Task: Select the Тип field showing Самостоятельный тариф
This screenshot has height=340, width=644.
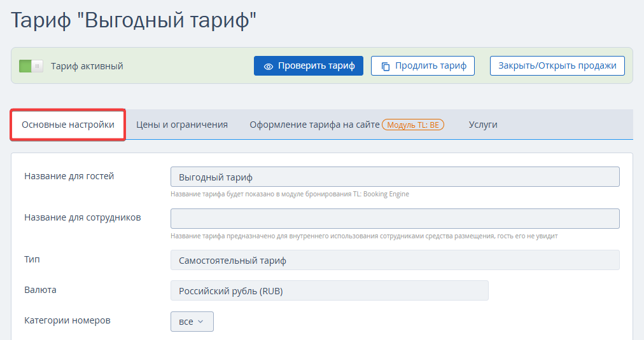Action: 395,260
